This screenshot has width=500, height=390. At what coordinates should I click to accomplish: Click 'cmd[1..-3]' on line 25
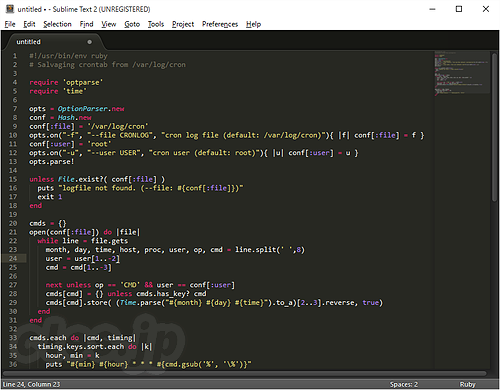point(91,267)
